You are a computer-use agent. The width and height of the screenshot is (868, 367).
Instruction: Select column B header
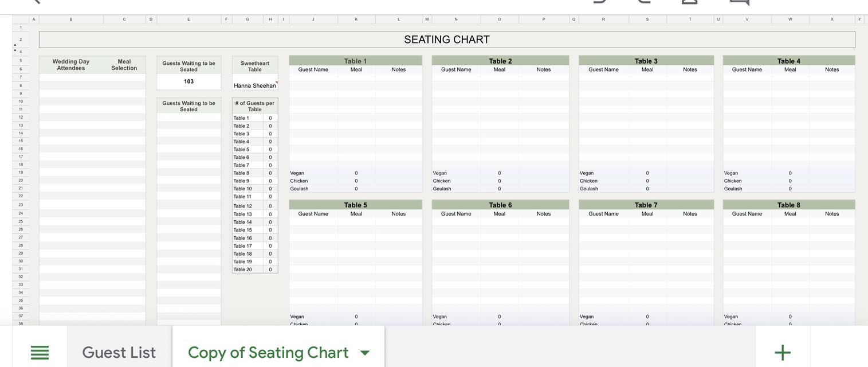(x=71, y=19)
